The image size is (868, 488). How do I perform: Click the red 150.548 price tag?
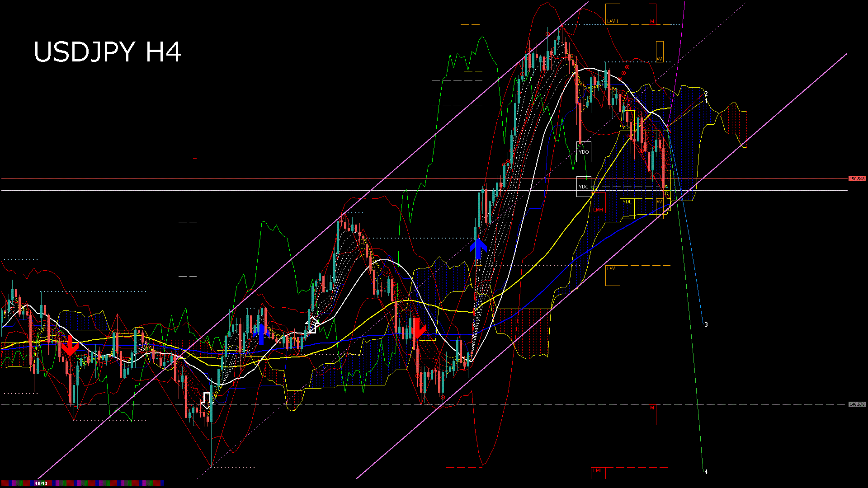(857, 179)
